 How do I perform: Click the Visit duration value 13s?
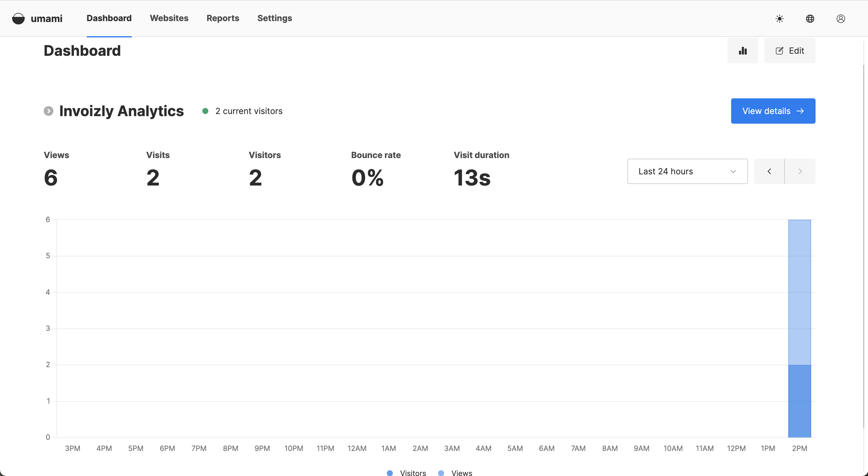click(x=472, y=178)
